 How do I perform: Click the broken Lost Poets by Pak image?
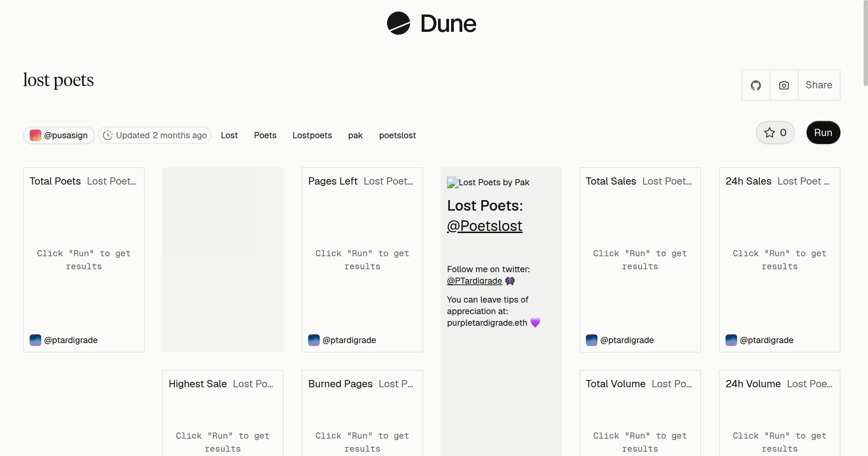point(452,182)
